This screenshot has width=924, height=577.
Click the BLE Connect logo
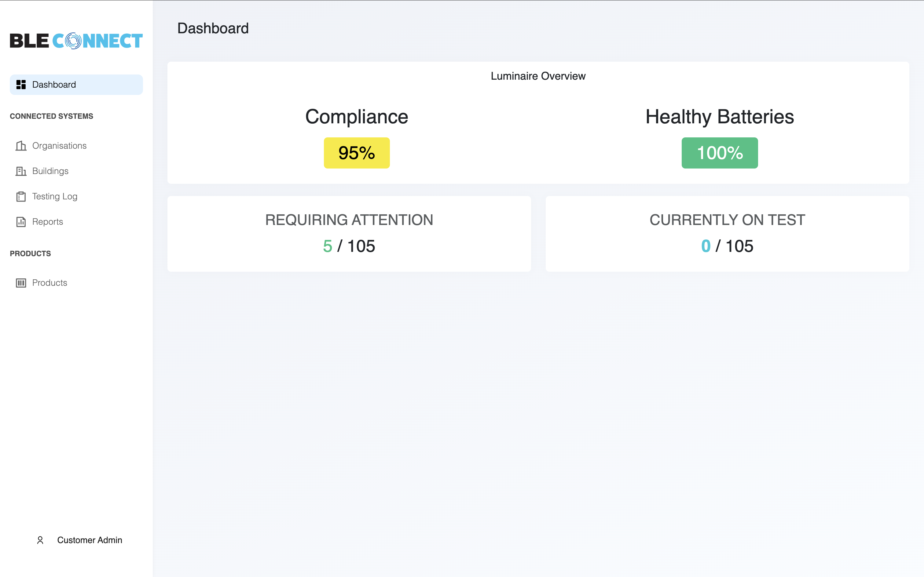(76, 41)
